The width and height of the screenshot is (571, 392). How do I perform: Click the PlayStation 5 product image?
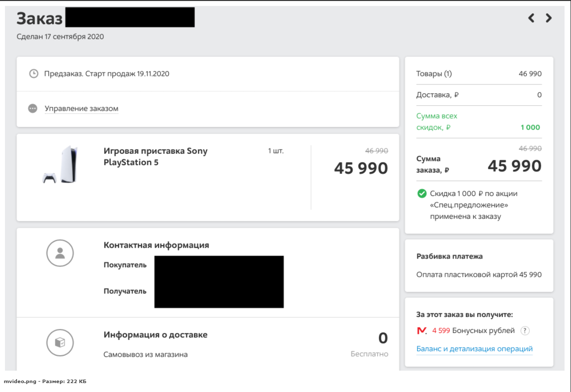[x=61, y=165]
